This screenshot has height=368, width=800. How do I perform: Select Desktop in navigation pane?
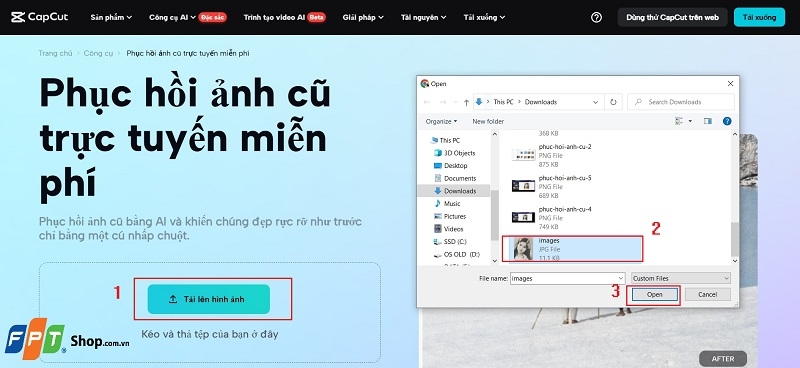tap(450, 165)
